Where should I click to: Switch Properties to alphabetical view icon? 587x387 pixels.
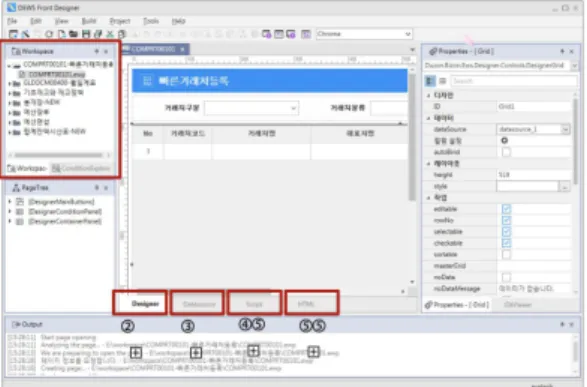pos(442,80)
